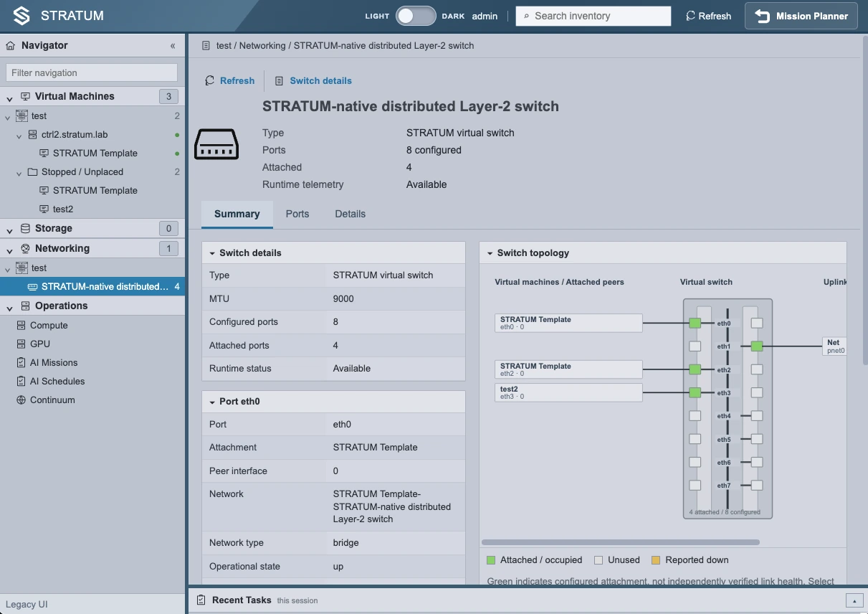Click the admin user label
This screenshot has height=614, width=868.
click(485, 16)
